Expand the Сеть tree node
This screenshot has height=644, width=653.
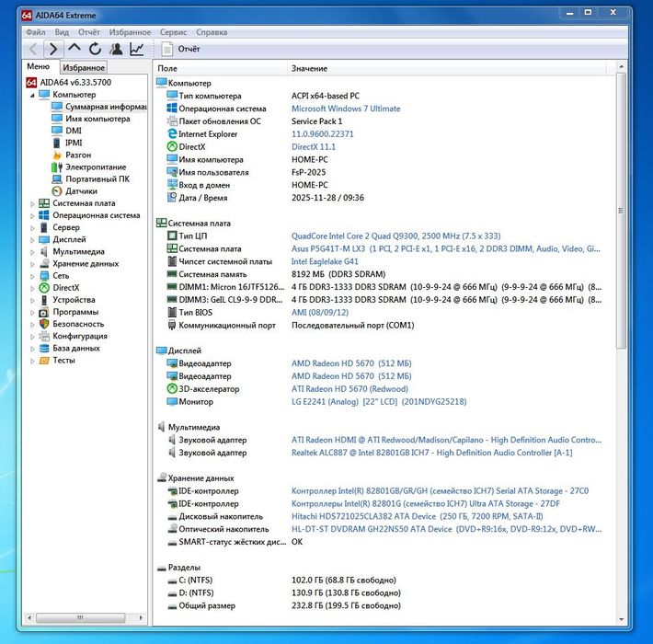32,276
